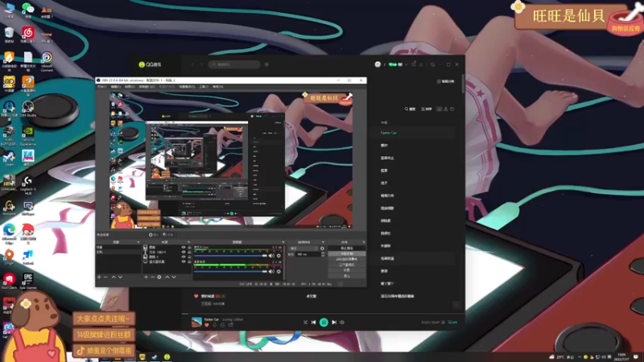The height and width of the screenshot is (362, 644).
Task: Open transition properties gear in OBS
Action: tap(323, 249)
